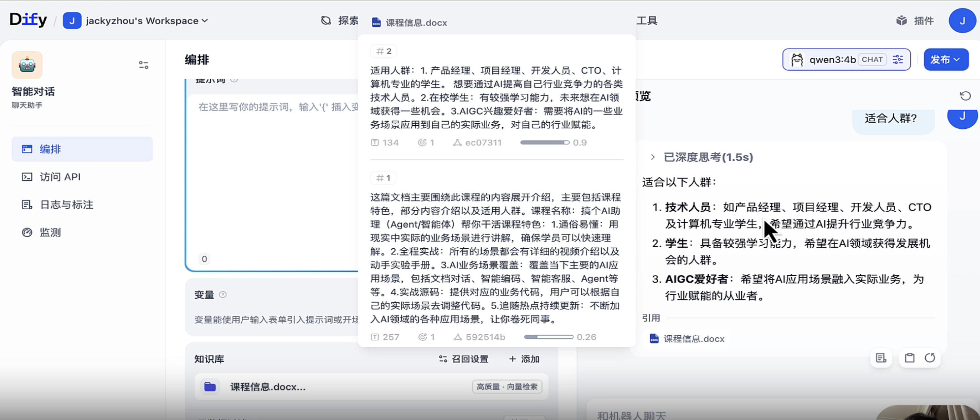Click the 插件 plugins cube icon
The image size is (980, 420).
[x=902, y=20]
